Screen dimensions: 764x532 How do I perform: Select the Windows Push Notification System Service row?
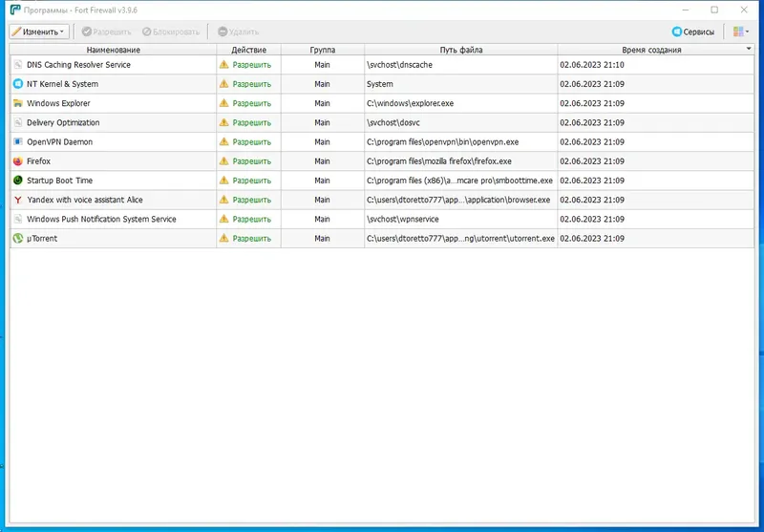tap(381, 220)
